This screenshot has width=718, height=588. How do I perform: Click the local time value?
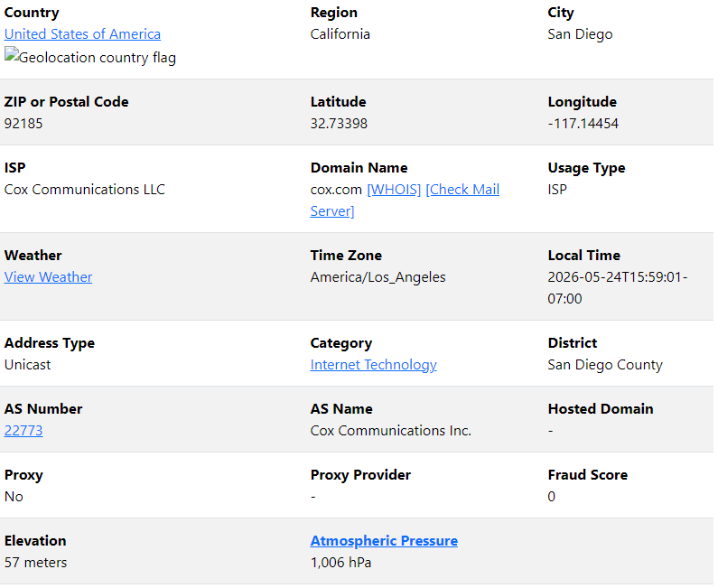coord(617,288)
